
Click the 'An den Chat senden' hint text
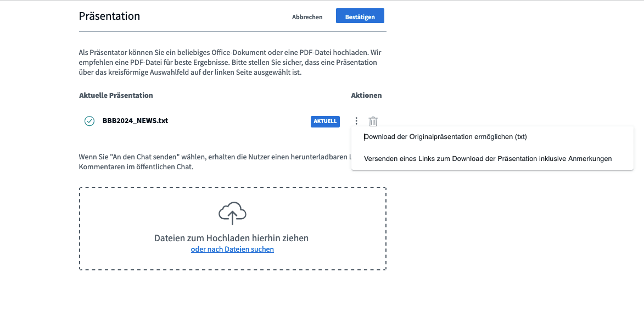click(214, 157)
